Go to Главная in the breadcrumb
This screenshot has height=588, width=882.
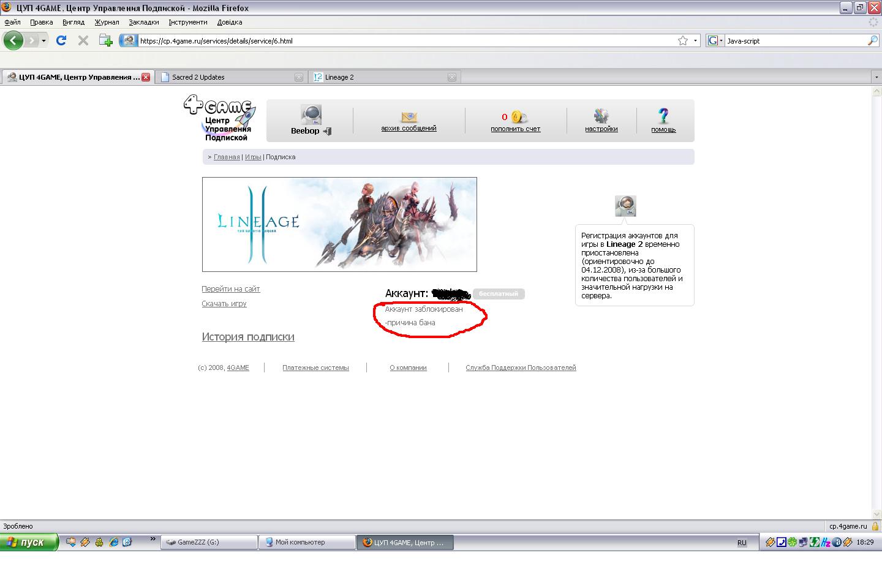[x=227, y=157]
